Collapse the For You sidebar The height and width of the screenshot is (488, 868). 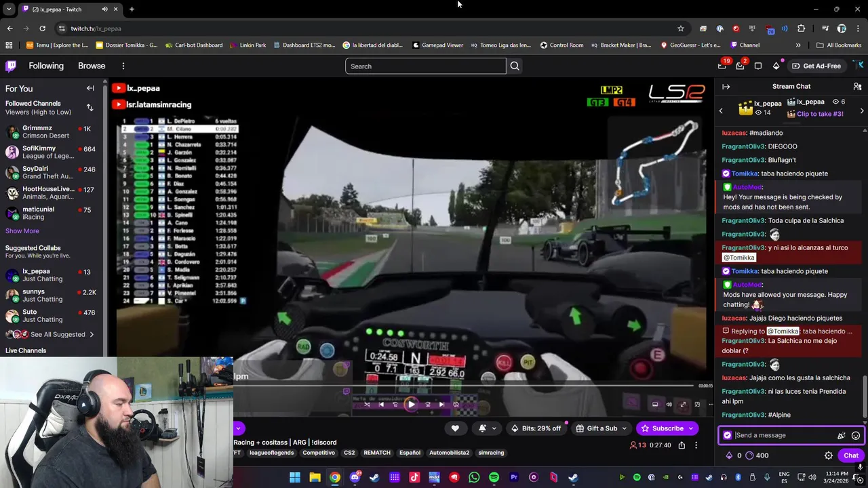point(90,88)
